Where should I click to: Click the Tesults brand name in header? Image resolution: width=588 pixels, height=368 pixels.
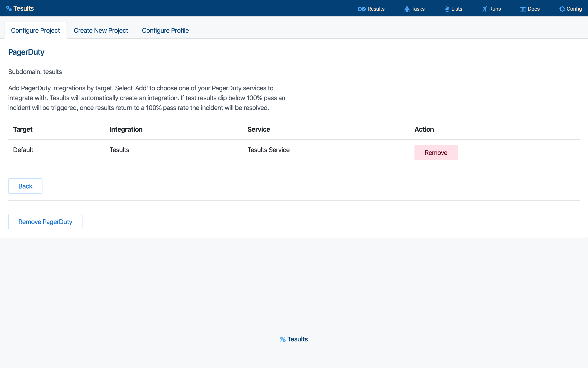(x=23, y=9)
